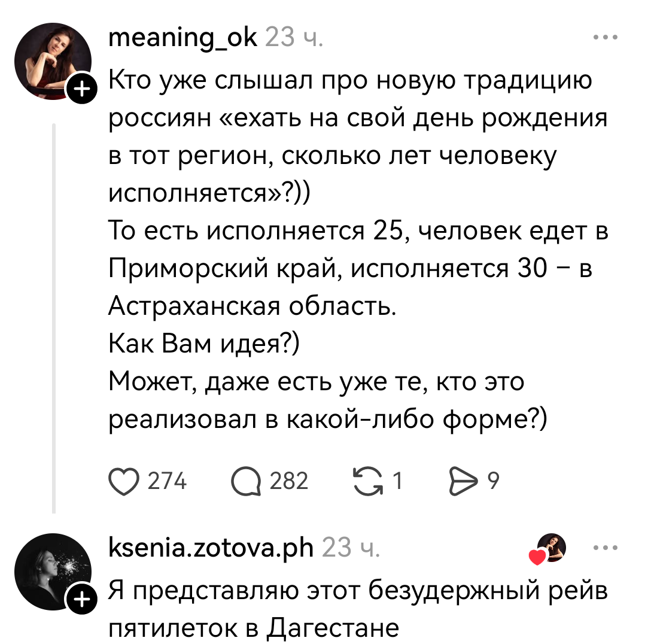
Task: Go to meaning_ok profile via username
Action: (182, 38)
